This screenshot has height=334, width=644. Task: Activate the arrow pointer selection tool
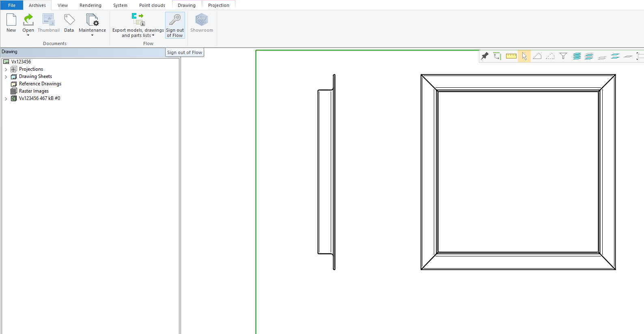[x=524, y=56]
